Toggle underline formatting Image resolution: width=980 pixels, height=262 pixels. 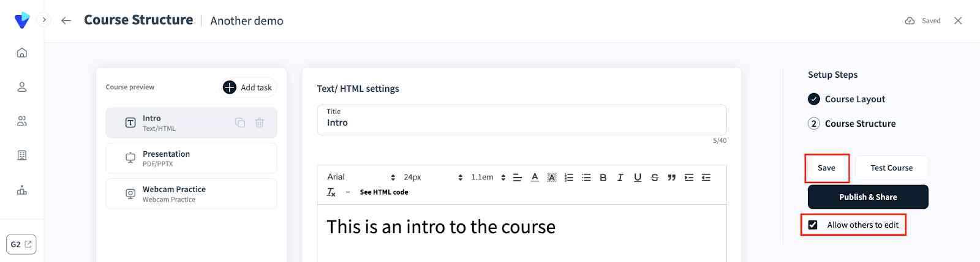[638, 178]
